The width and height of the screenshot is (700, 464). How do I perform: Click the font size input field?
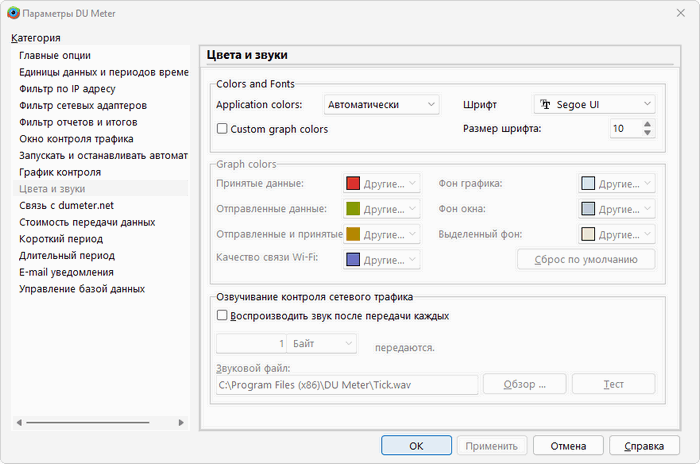[623, 128]
